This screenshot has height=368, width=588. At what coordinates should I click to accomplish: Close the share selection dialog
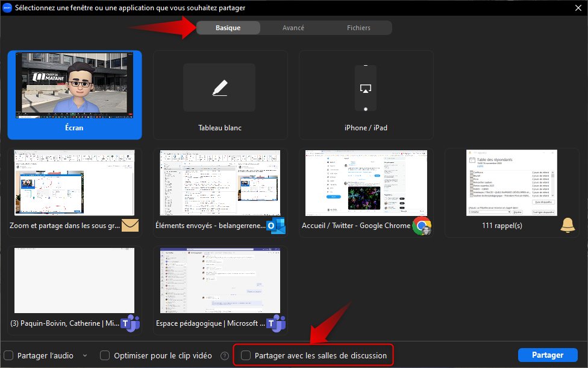tap(578, 8)
